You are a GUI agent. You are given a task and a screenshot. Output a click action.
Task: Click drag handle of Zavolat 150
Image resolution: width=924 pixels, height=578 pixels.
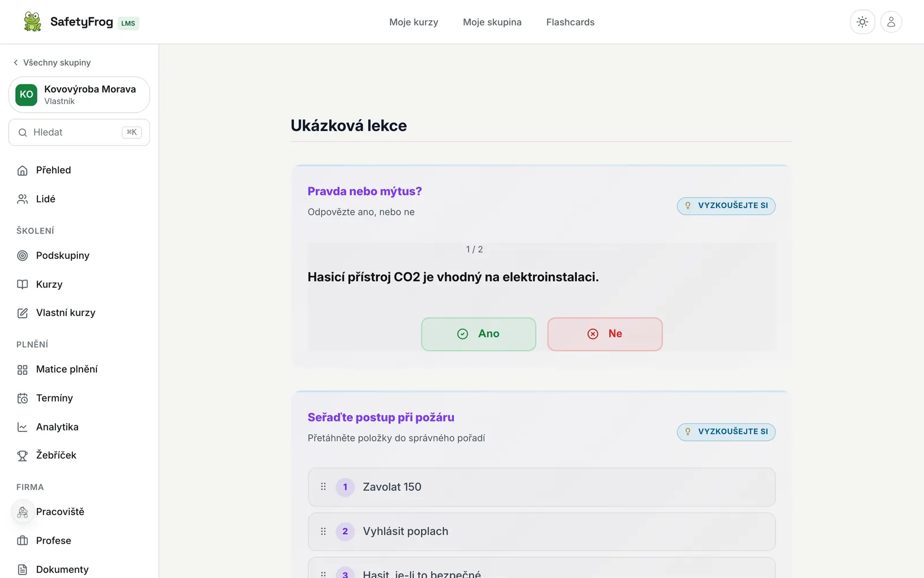tap(323, 487)
